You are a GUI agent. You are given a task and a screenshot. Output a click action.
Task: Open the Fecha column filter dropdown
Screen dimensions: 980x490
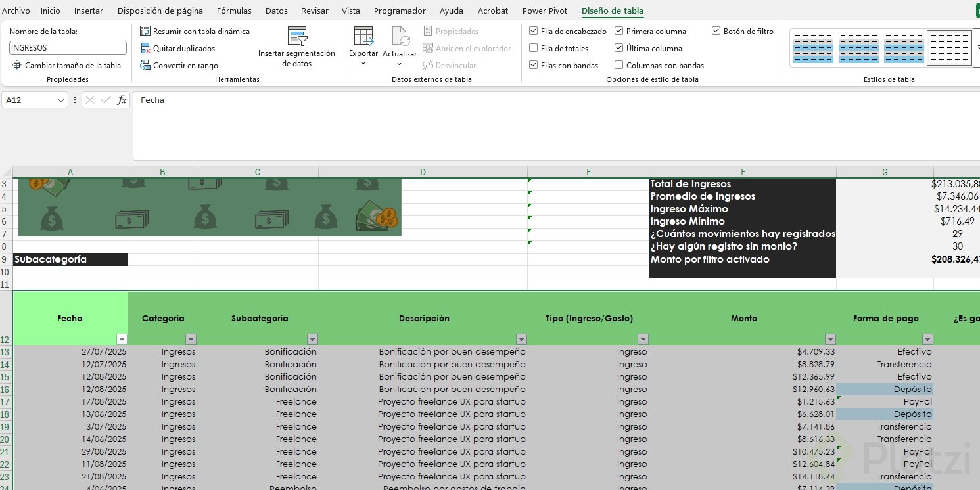click(122, 340)
